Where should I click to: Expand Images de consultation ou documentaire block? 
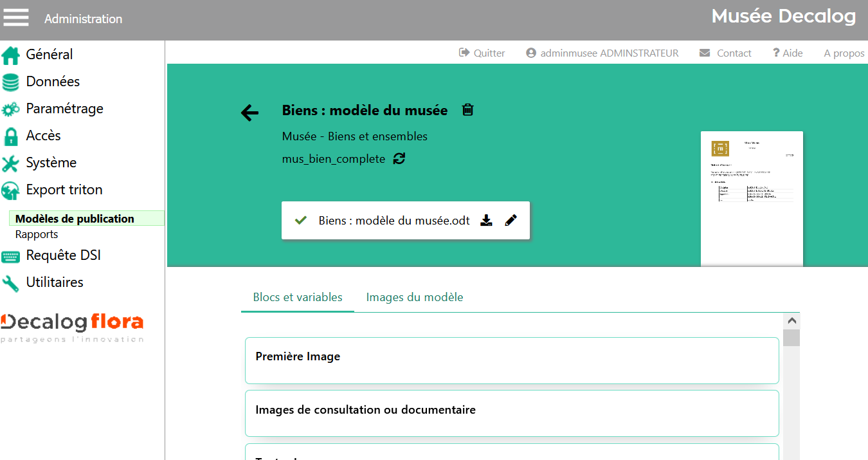[512, 414]
